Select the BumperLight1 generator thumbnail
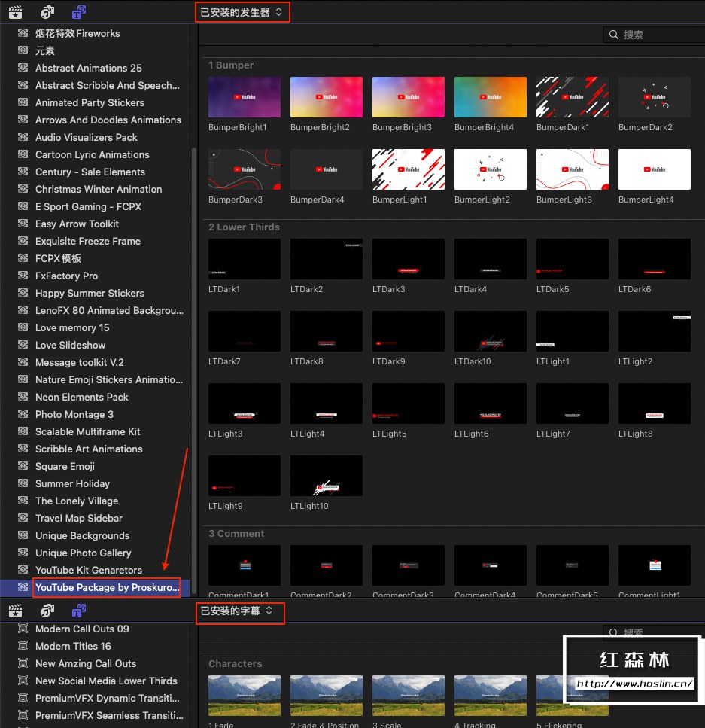The height and width of the screenshot is (728, 705). pyautogui.click(x=409, y=169)
